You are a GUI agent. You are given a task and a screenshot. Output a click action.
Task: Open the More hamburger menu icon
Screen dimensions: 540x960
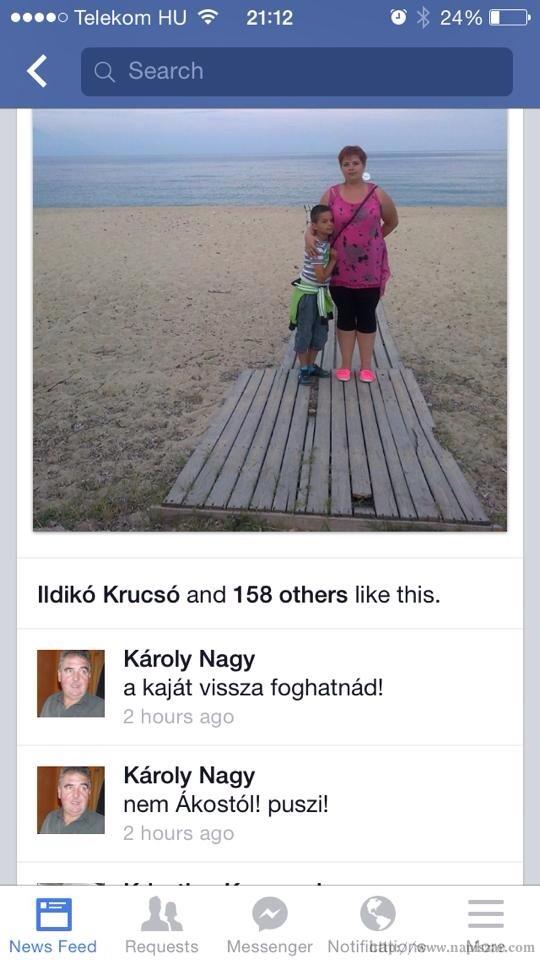click(x=486, y=914)
